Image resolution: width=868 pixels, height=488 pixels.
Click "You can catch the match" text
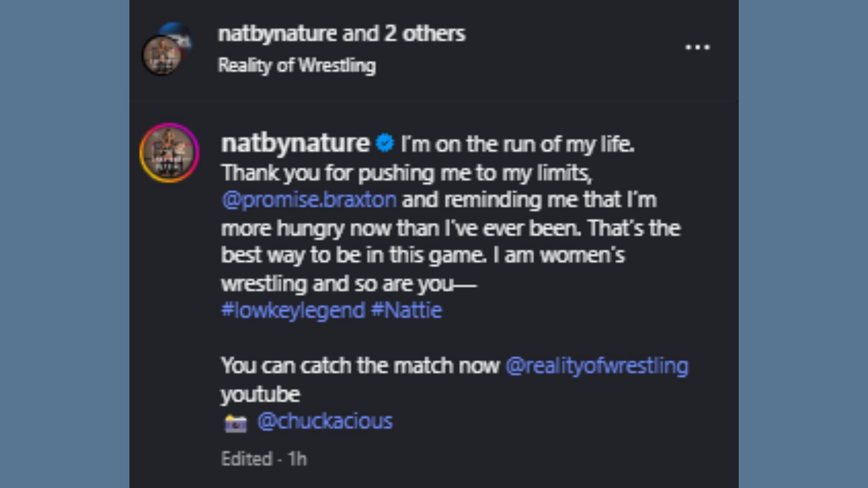coord(360,366)
